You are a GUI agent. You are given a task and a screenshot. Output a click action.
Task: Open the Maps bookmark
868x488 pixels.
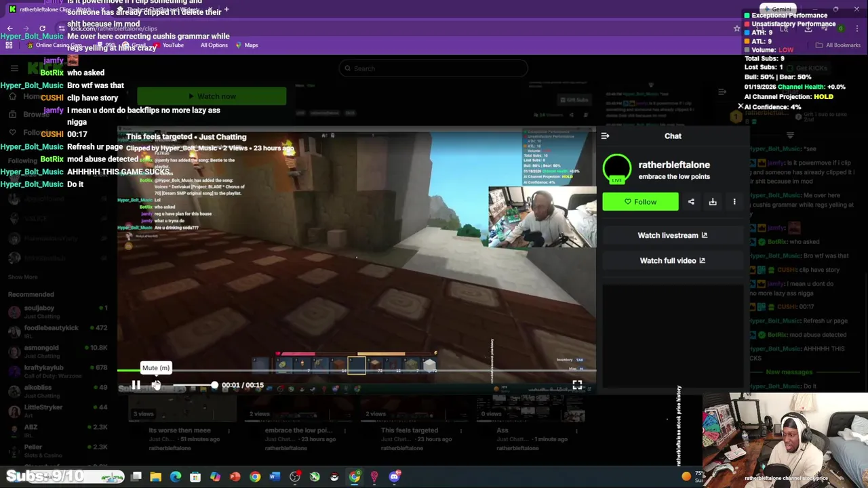[247, 45]
